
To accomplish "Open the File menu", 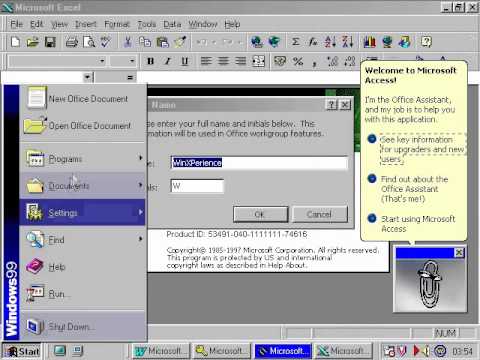I will (17, 24).
